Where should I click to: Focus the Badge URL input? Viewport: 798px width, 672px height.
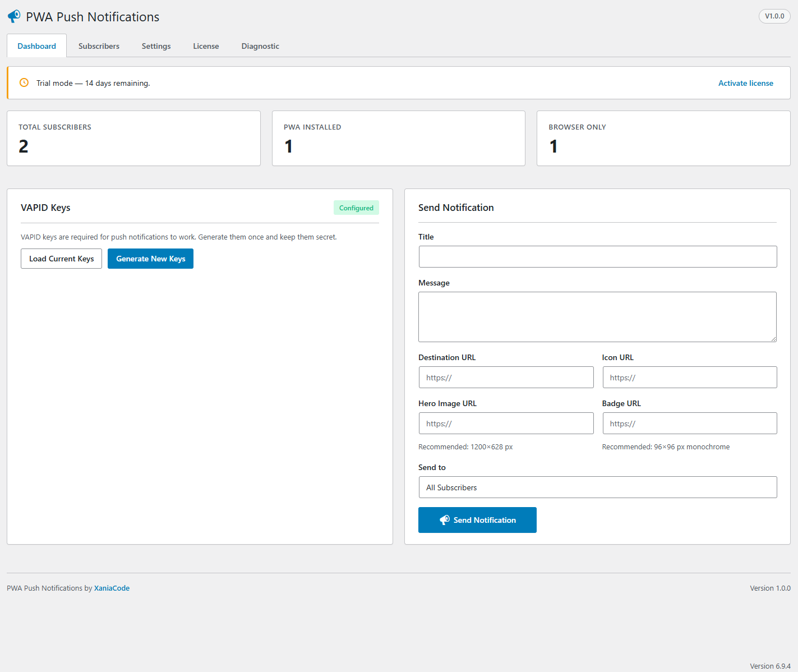[x=689, y=423]
